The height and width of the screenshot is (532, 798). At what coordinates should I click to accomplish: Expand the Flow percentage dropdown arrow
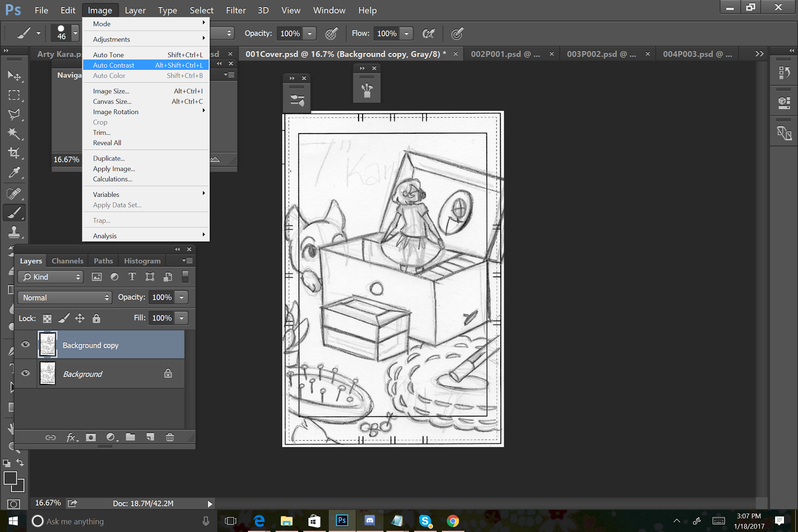coord(406,33)
